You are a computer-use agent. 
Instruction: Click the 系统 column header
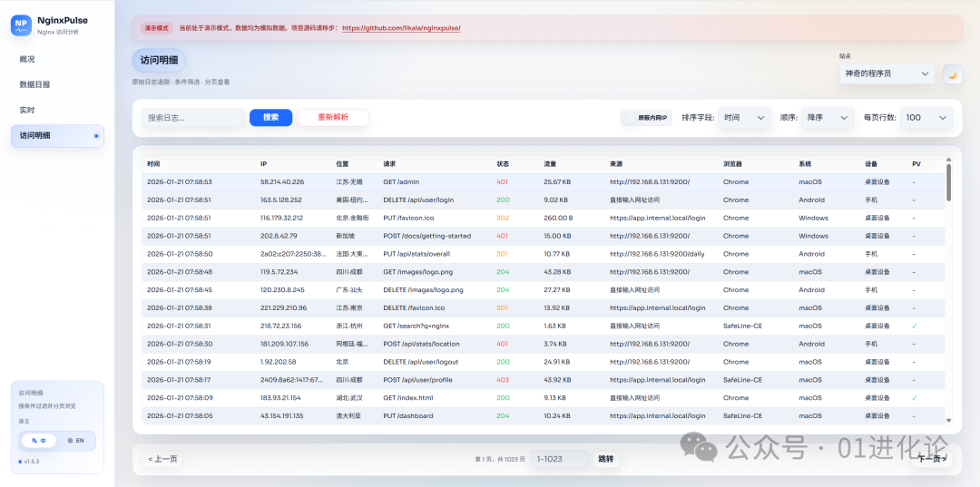pyautogui.click(x=805, y=164)
